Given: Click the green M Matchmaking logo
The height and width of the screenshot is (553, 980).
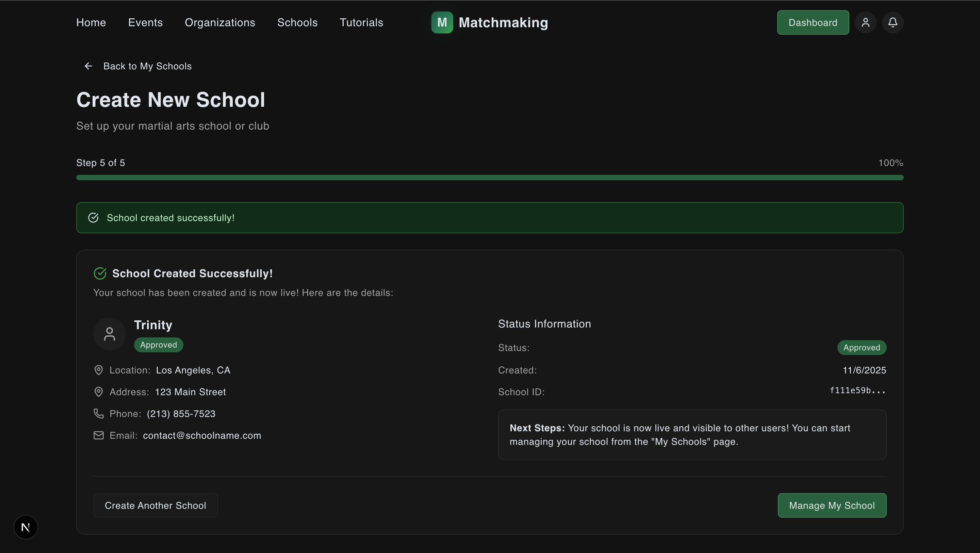Looking at the screenshot, I should (x=442, y=22).
